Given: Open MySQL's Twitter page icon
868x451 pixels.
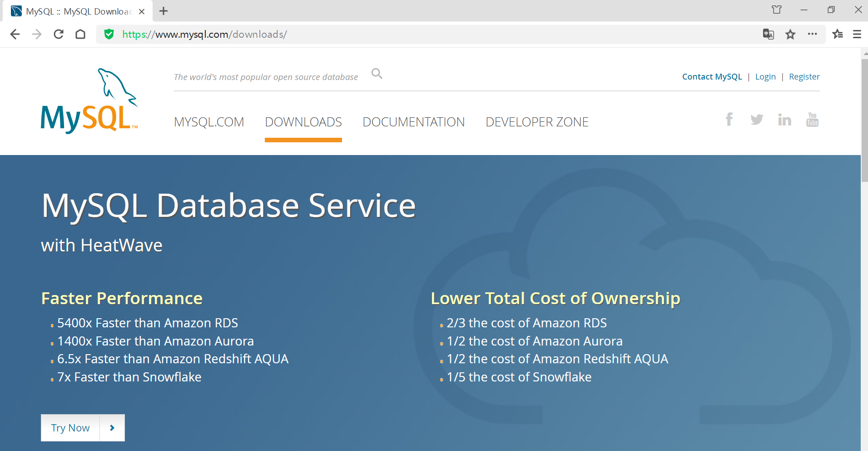Looking at the screenshot, I should pyautogui.click(x=757, y=120).
